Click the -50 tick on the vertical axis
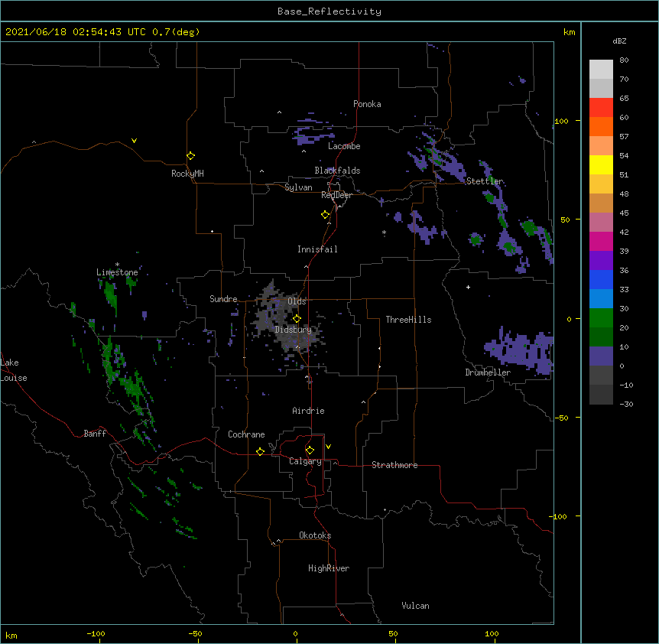This screenshot has height=644, width=659. coord(561,418)
